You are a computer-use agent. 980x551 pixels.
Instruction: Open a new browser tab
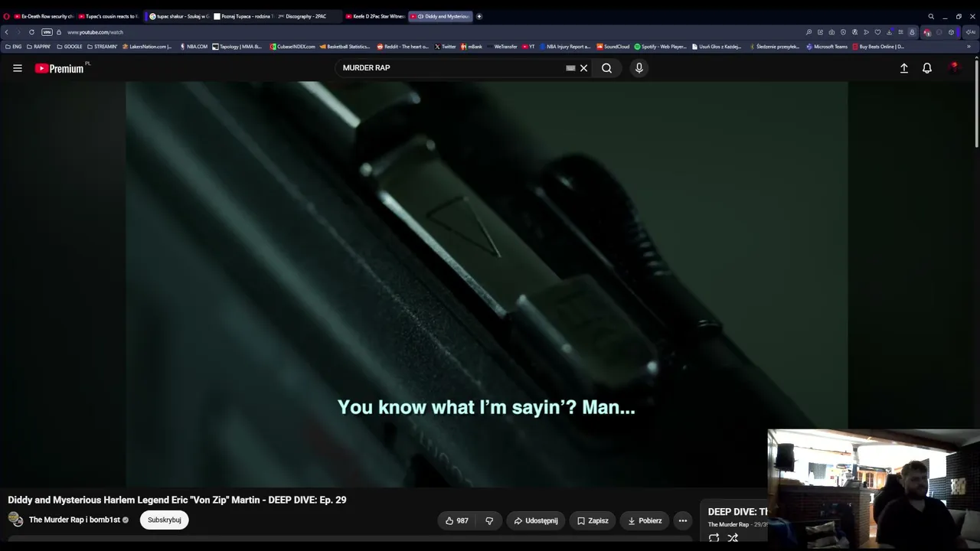479,16
